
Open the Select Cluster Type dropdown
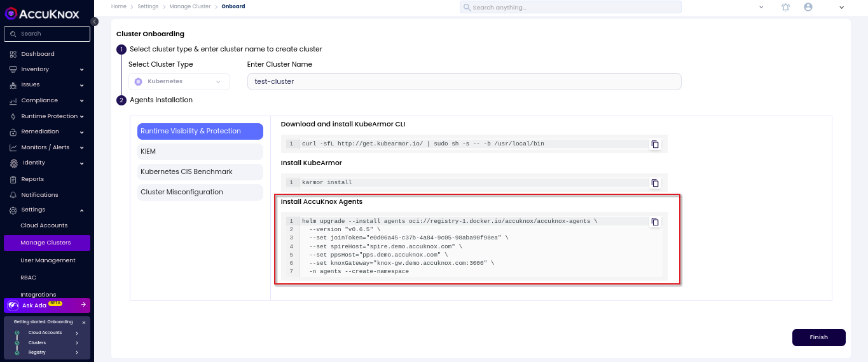179,82
